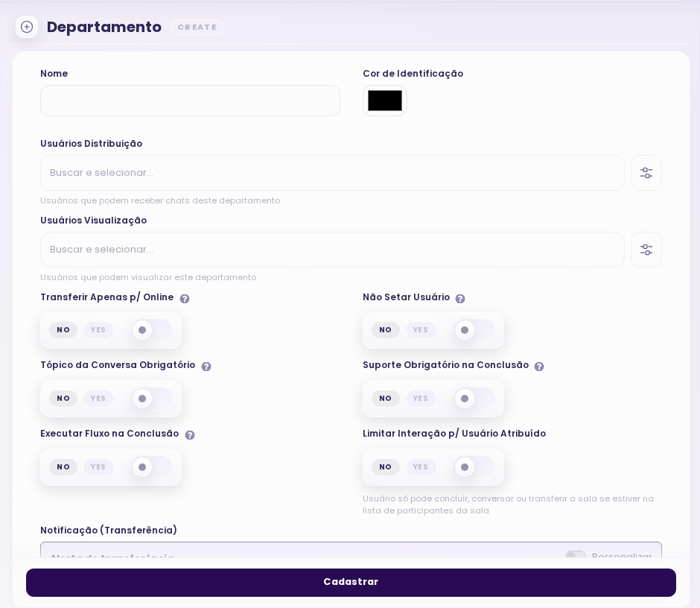Viewport: 700px width, 608px height.
Task: Click the plus circle icon beside Departamento
Action: (x=27, y=27)
